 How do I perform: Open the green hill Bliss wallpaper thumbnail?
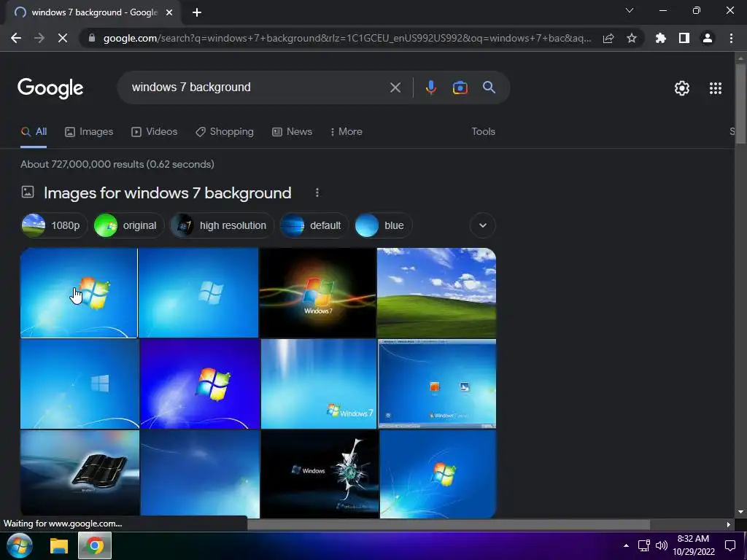click(436, 293)
